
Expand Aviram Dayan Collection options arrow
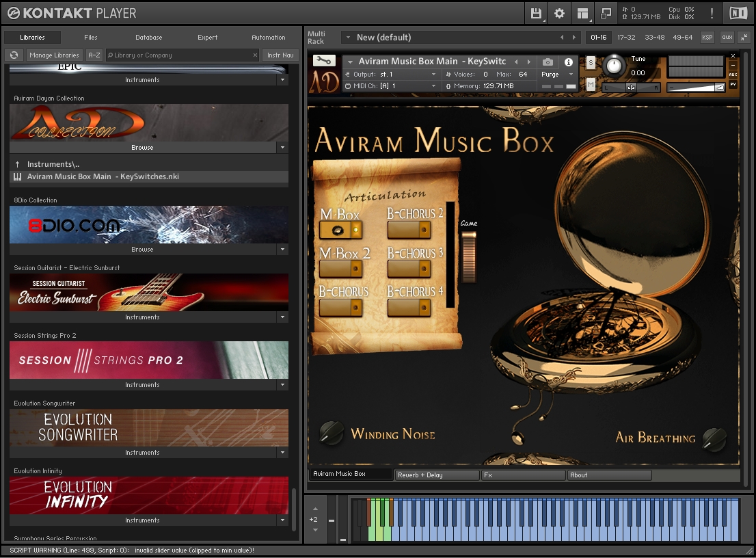tap(282, 148)
